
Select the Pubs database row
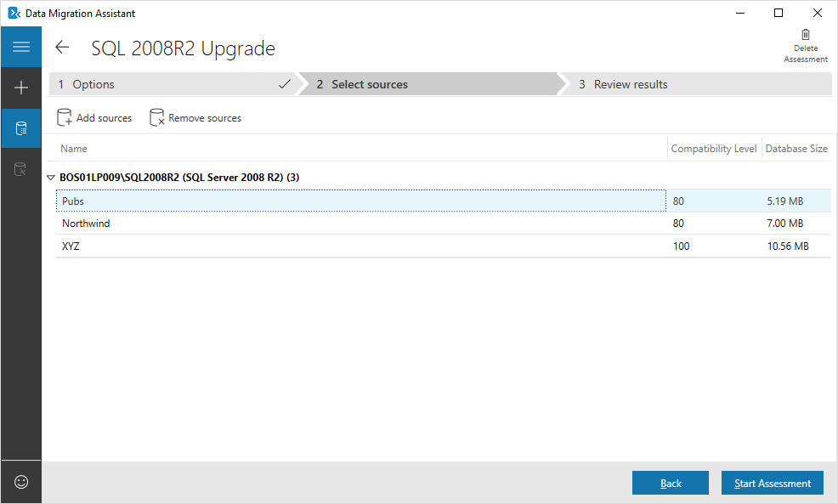tap(444, 201)
